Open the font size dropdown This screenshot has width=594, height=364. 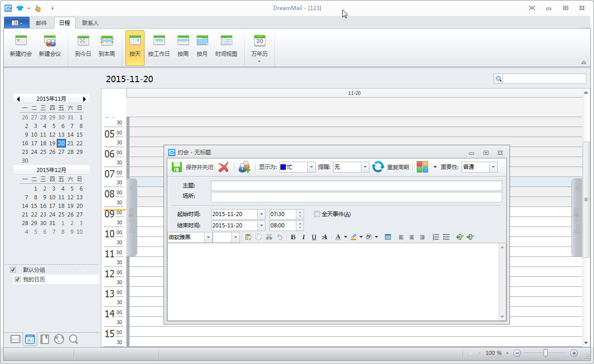pyautogui.click(x=235, y=237)
